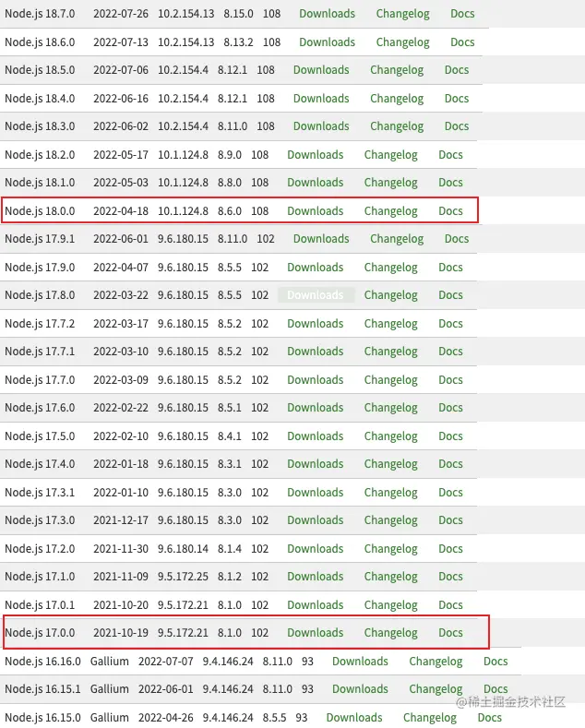Open Docs for Node.js 17.6.0

coord(450,408)
